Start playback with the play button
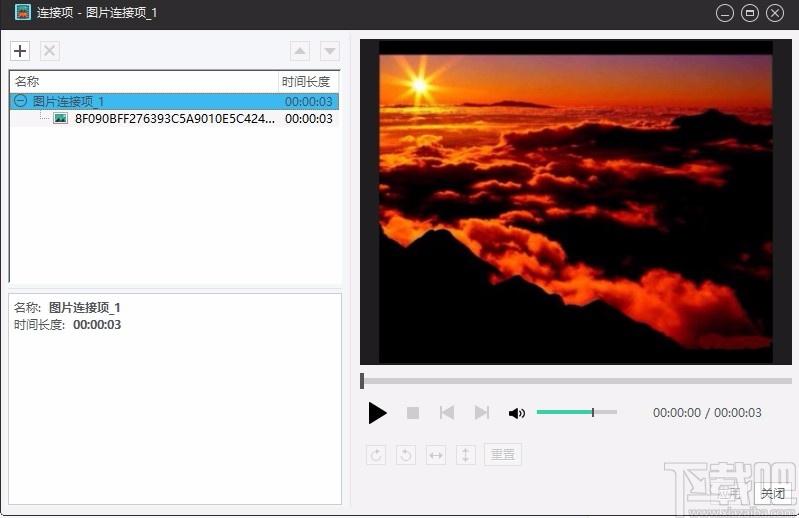Screen dimensions: 799x518 (x=378, y=413)
